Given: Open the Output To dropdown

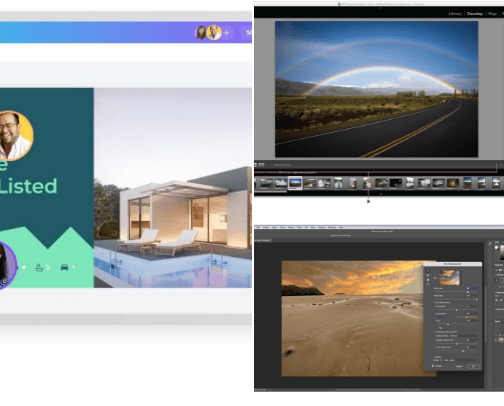Looking at the screenshot, I should [x=461, y=360].
